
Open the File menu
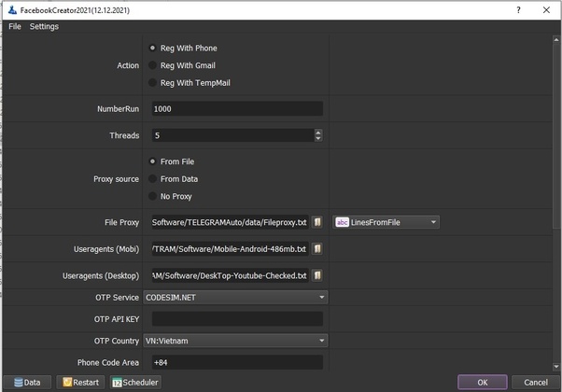pyautogui.click(x=15, y=26)
